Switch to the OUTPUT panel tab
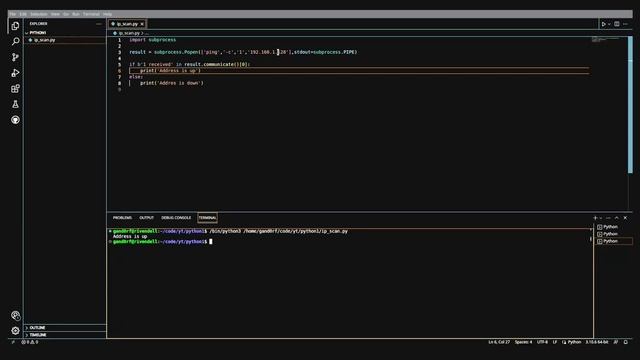The image size is (640, 360). [x=146, y=218]
